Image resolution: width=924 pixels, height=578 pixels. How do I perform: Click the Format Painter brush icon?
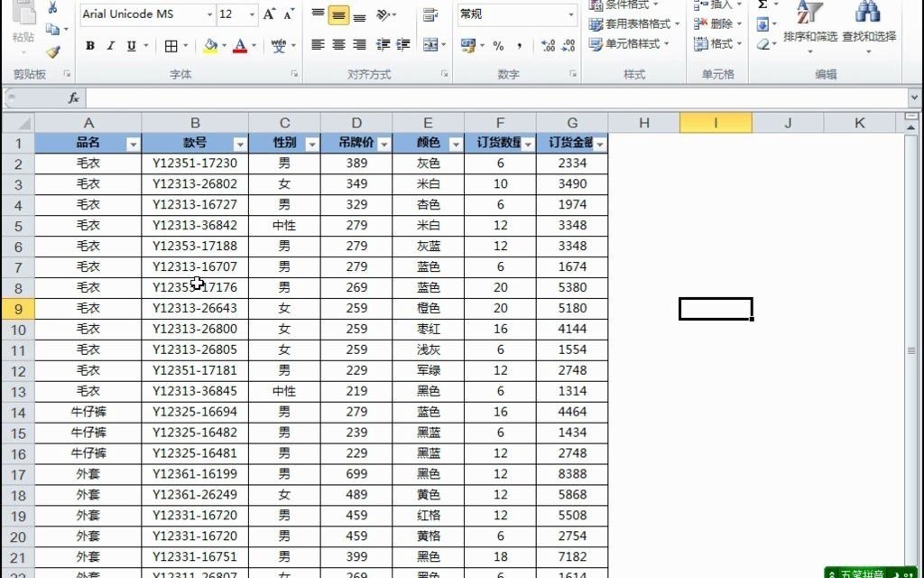point(54,51)
